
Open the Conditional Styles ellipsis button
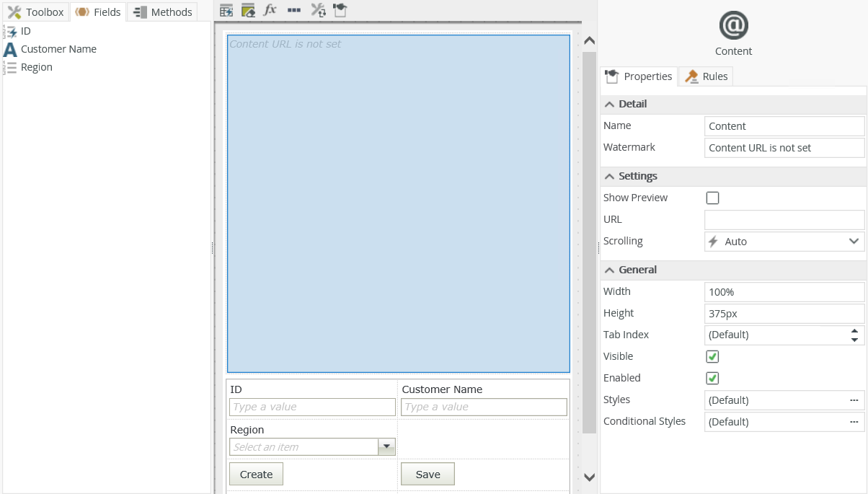[854, 421]
